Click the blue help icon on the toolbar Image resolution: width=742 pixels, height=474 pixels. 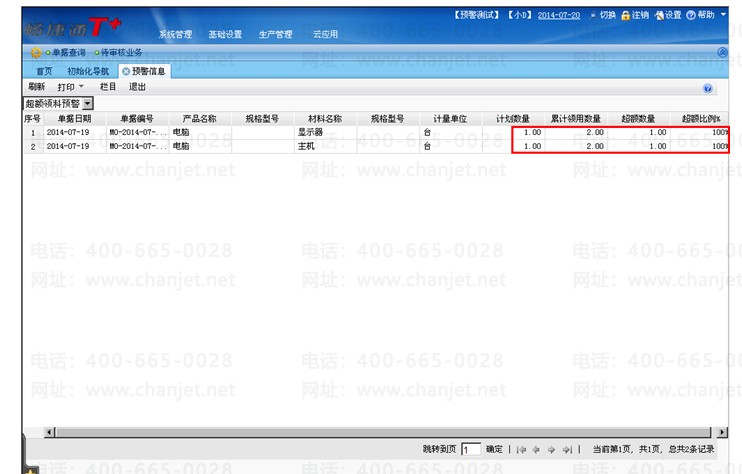(708, 88)
